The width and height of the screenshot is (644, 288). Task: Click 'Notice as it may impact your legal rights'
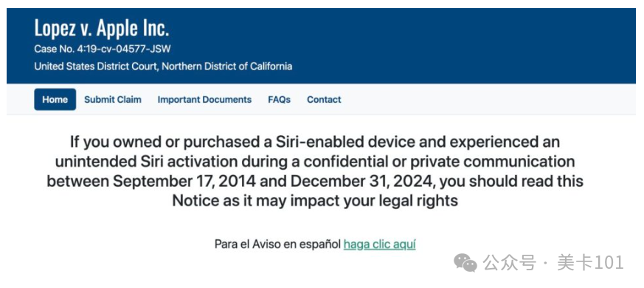pyautogui.click(x=315, y=201)
